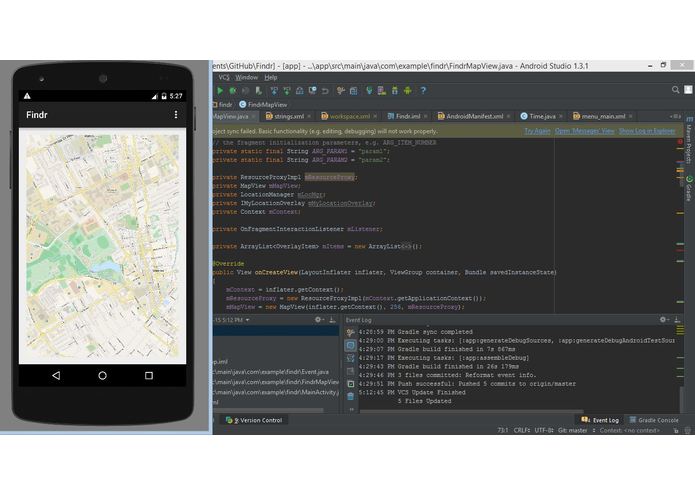Screen dimensions: 695x494
Task: Open the Gradle Console tool window button
Action: 654,420
